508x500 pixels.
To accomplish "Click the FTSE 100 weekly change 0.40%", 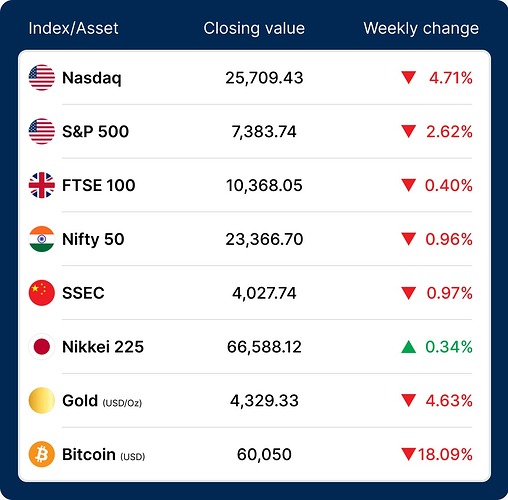I will pyautogui.click(x=448, y=185).
